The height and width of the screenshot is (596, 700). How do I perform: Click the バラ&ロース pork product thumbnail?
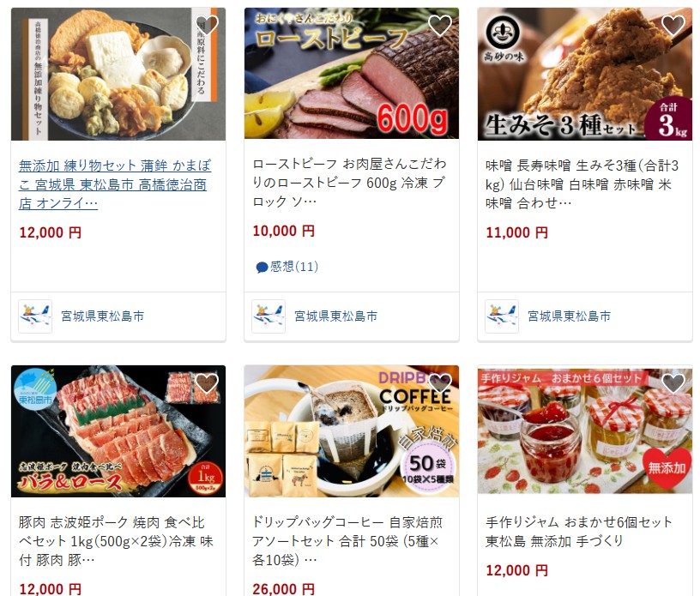(118, 431)
